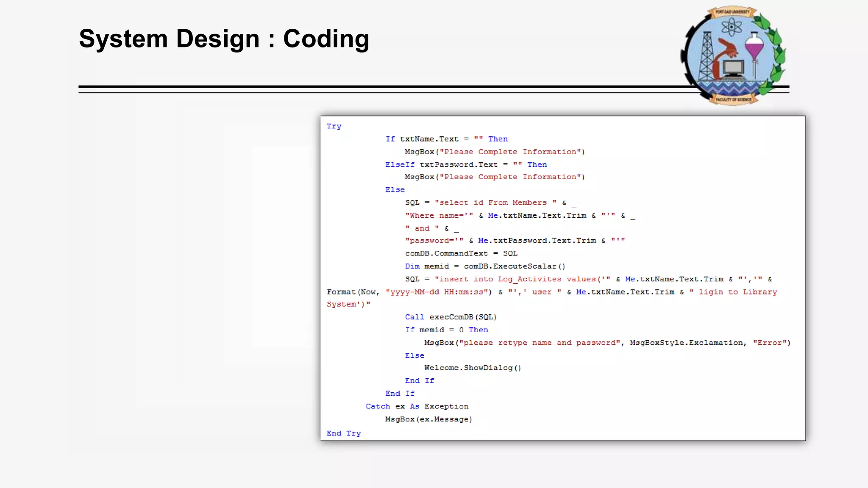Screen dimensions: 868x488
Task: Click the line "If txtName.Text = "" Then"
Action: point(446,139)
